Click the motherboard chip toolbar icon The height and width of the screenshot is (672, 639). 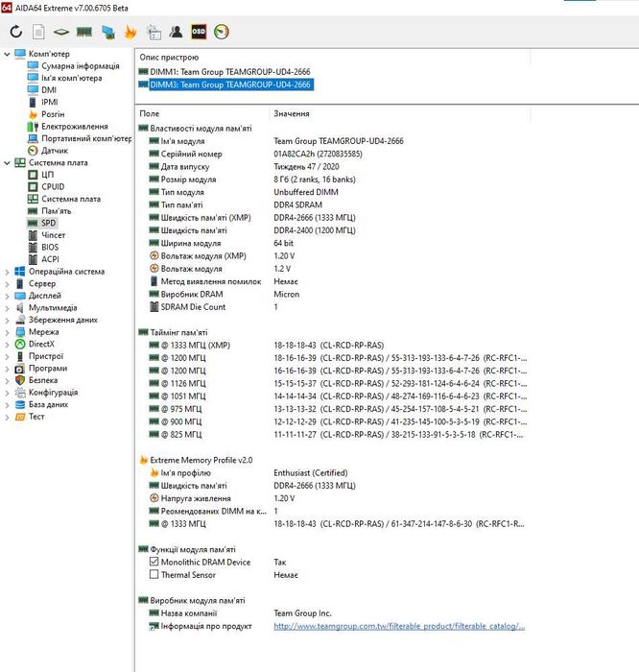[61, 32]
